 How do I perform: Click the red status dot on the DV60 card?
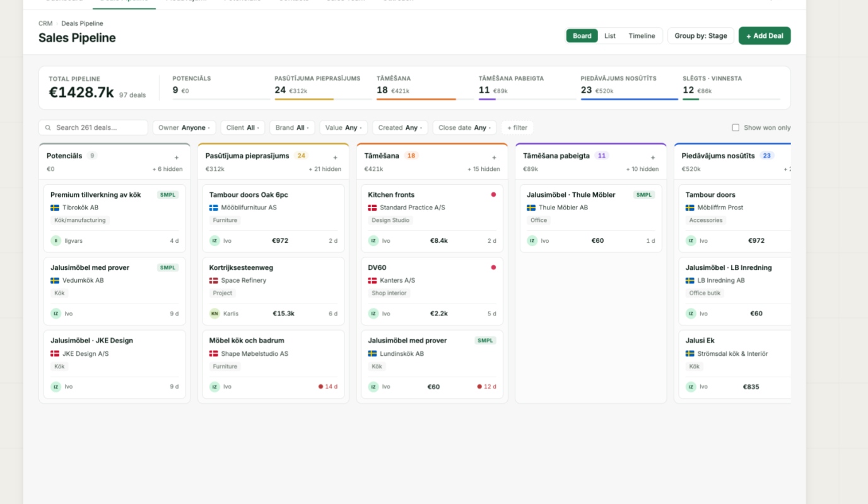[x=493, y=267]
